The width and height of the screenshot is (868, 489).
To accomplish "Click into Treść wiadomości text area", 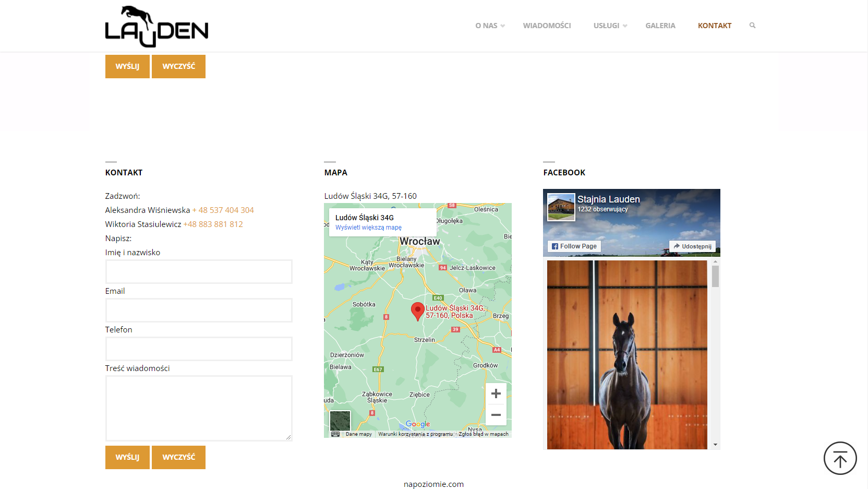I will pos(199,408).
